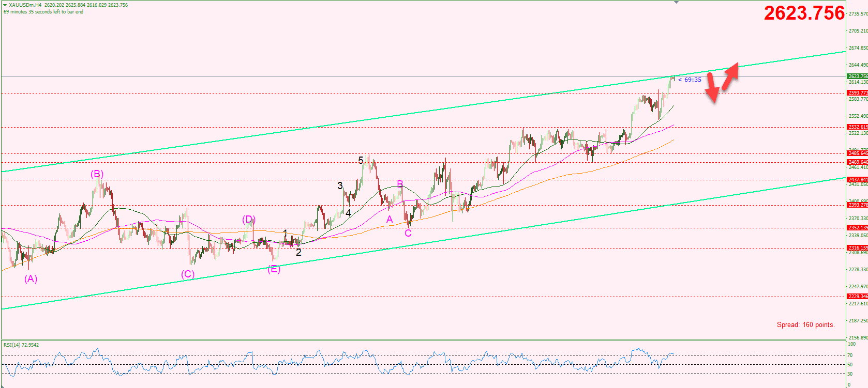Screen dimensions: 868x388
Task: Click the red 2316.15 level price tag
Action: point(858,248)
